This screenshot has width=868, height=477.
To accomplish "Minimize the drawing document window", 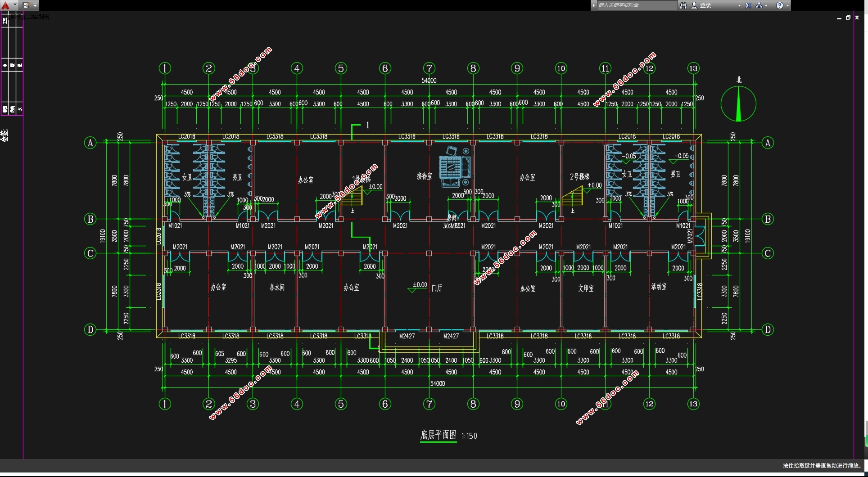I will (839, 18).
